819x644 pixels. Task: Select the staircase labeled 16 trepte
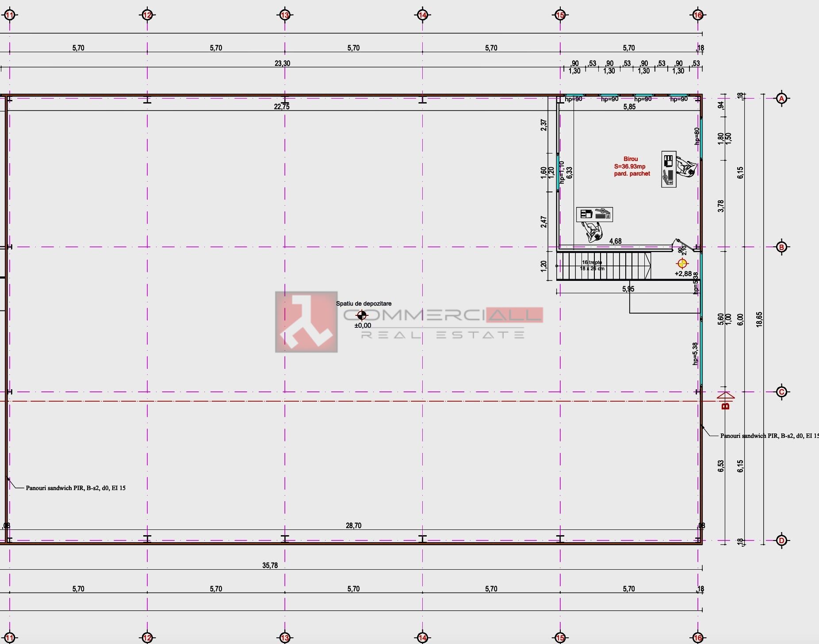click(603, 266)
